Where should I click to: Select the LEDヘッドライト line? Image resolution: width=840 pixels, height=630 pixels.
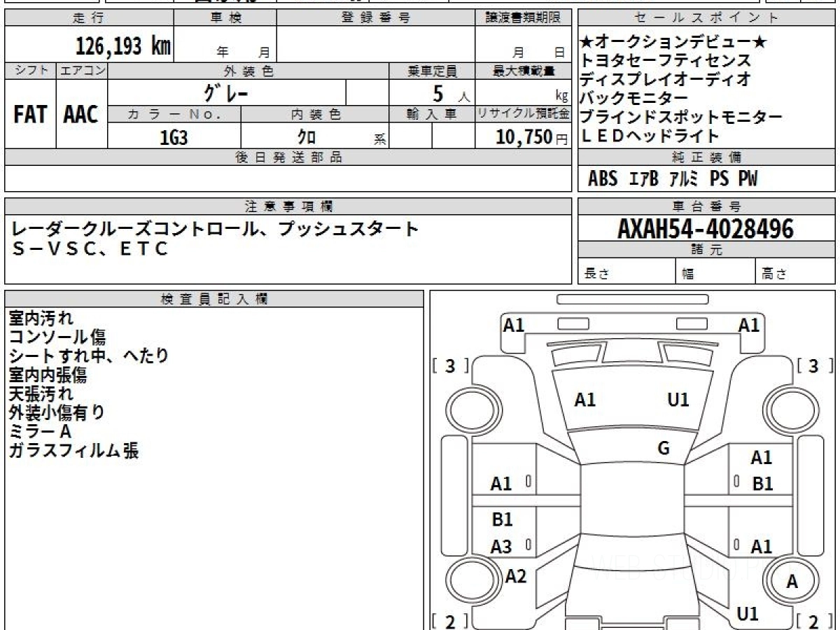650,136
